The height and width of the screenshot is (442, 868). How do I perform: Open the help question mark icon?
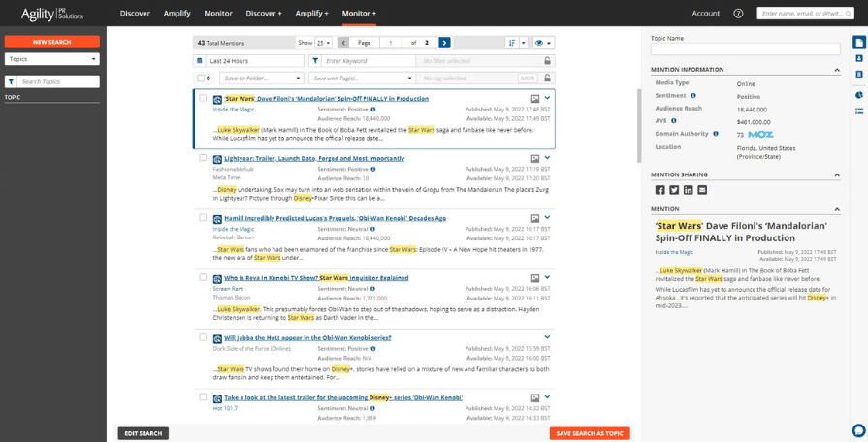(x=738, y=14)
